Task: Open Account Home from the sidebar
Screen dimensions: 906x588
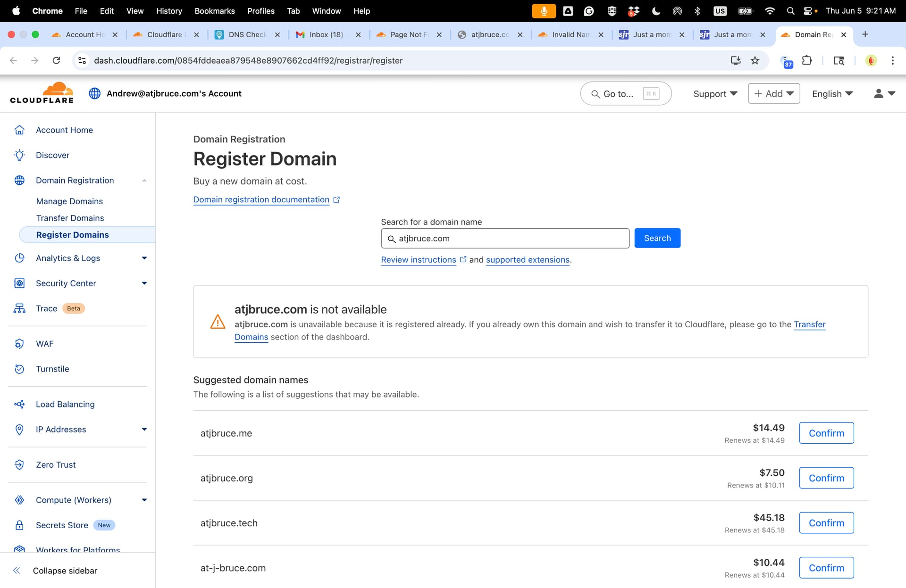Action: tap(64, 130)
